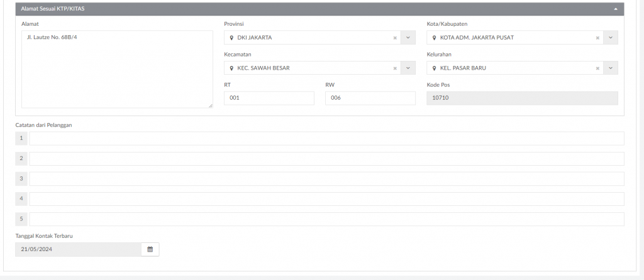644x280 pixels.
Task: Click the Provinsi label
Action: [234, 24]
